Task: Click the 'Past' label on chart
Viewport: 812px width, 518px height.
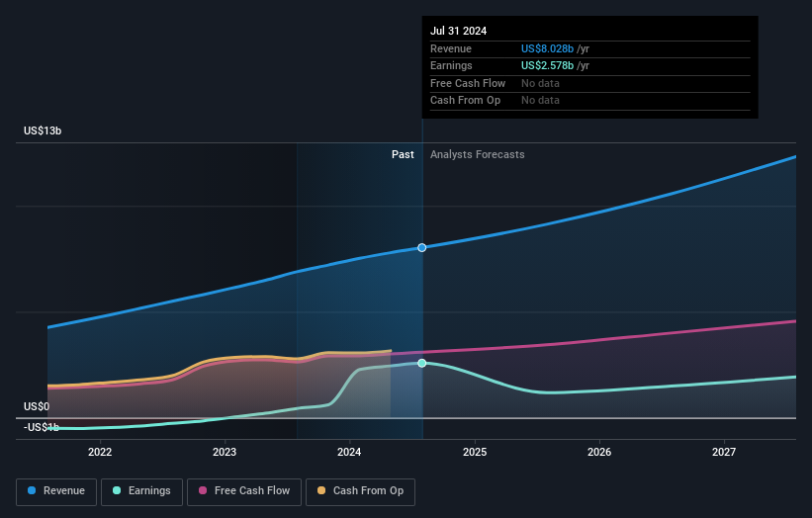Action: click(x=403, y=155)
